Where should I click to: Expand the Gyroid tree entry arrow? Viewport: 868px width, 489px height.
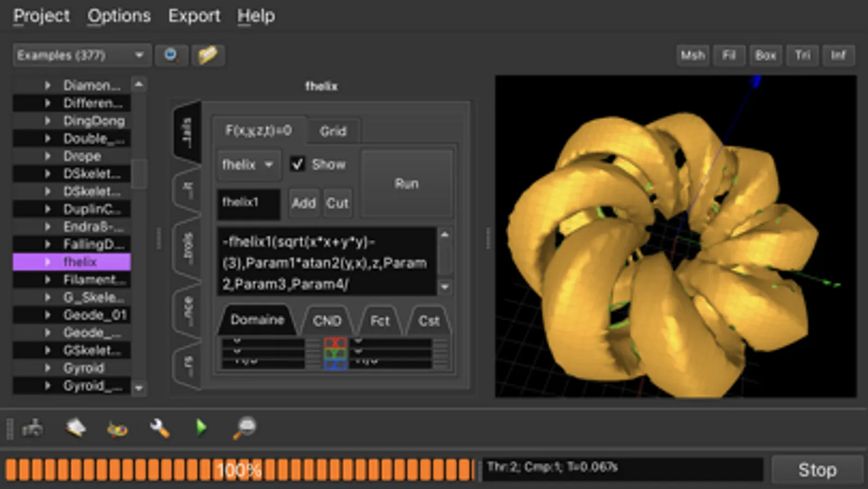click(48, 368)
